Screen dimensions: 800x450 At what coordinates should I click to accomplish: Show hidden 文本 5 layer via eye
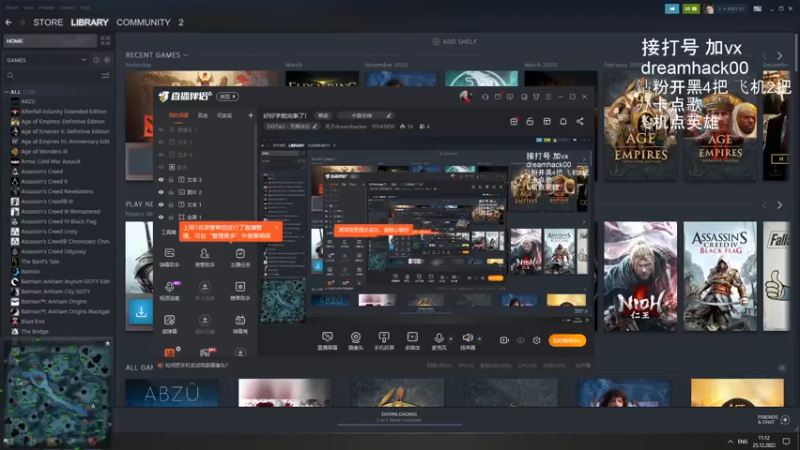[x=161, y=142]
